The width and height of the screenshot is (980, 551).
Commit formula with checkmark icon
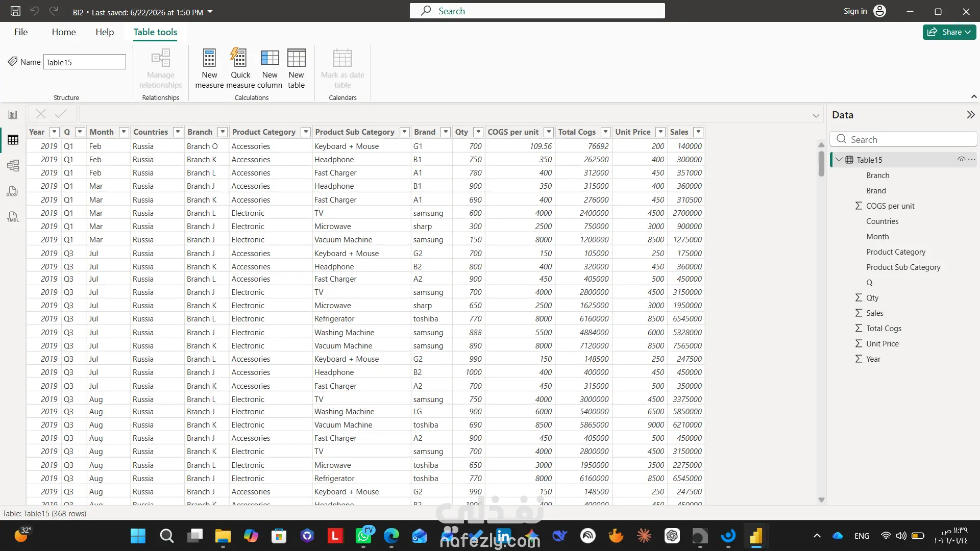(x=61, y=114)
